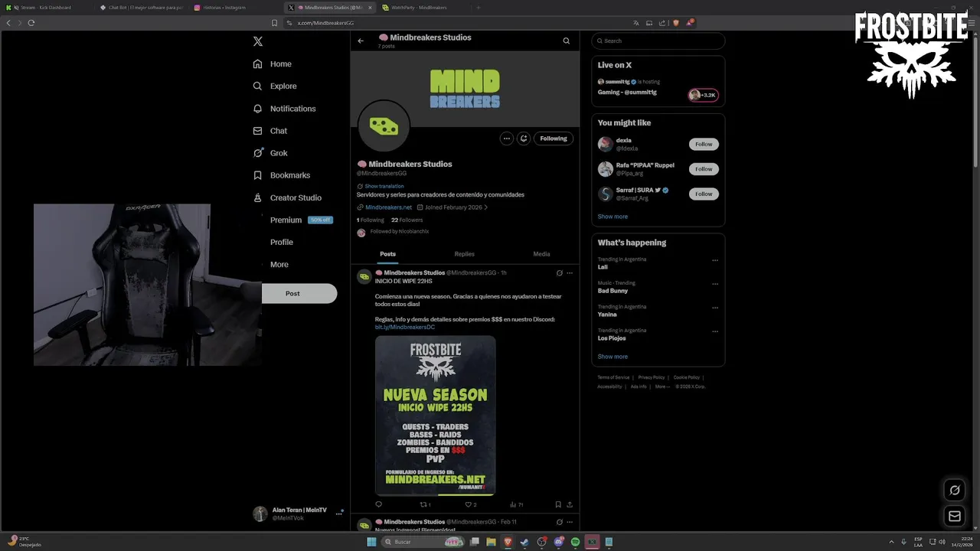The image size is (980, 551).
Task: Show hidden icons in the system tray
Action: [x=891, y=542]
